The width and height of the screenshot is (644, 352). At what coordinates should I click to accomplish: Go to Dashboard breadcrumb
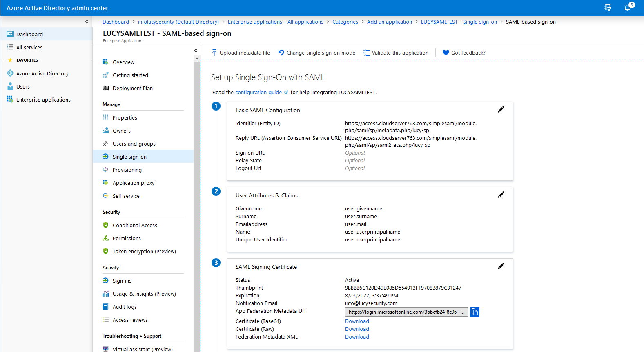116,22
